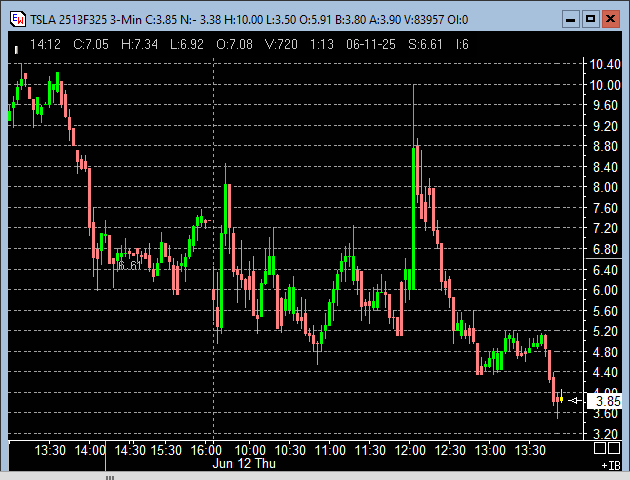The height and width of the screenshot is (480, 630).
Task: Click the 11:00 time axis label
Action: click(x=330, y=450)
